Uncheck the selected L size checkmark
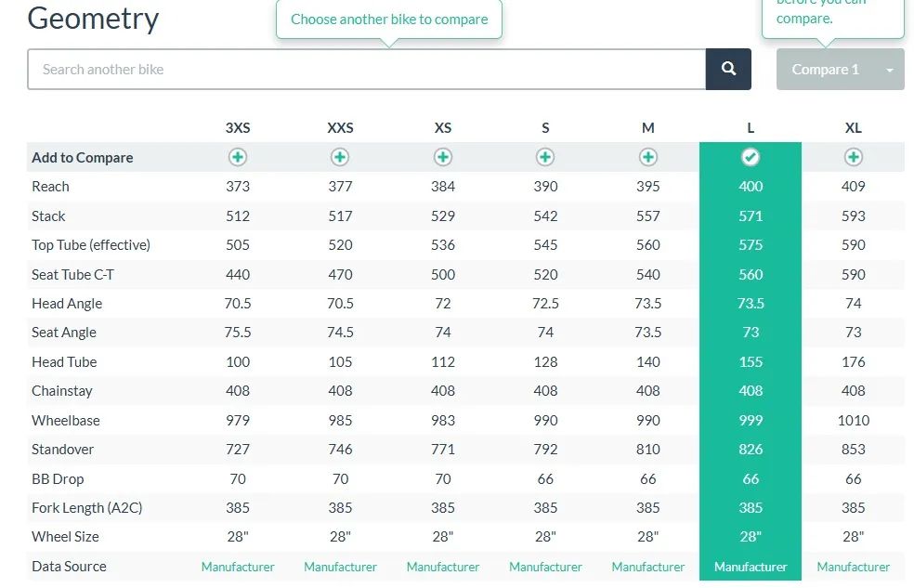 [x=751, y=157]
